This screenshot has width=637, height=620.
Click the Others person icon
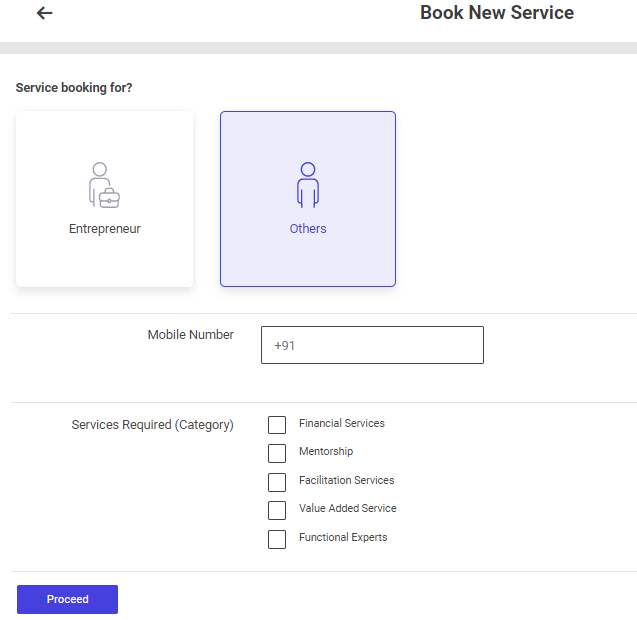point(308,185)
